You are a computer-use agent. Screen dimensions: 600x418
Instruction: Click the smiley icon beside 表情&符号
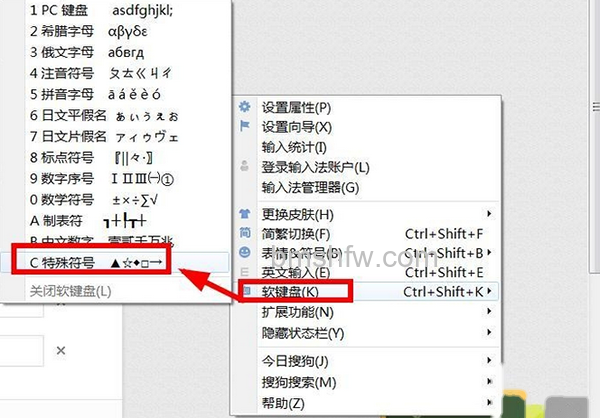[245, 252]
